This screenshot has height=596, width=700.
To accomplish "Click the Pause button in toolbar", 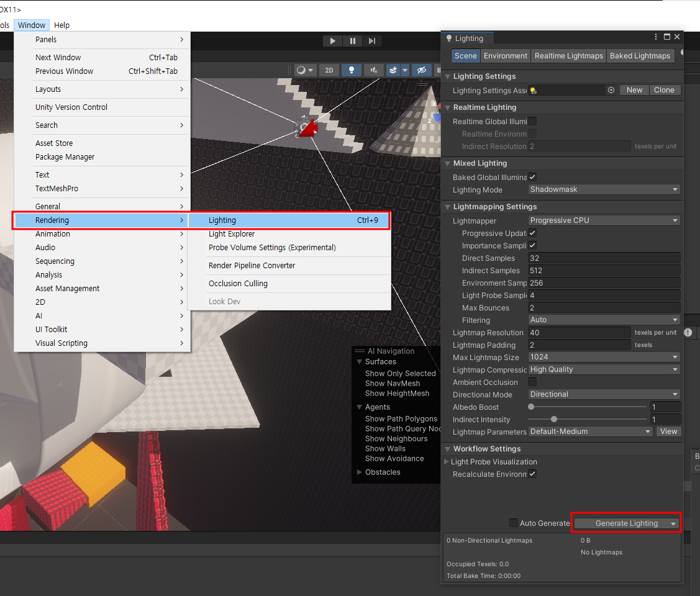I will (x=353, y=41).
